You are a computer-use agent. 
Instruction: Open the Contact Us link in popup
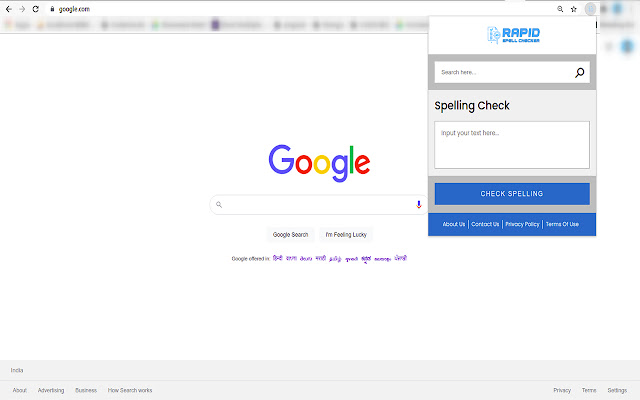coord(485,224)
